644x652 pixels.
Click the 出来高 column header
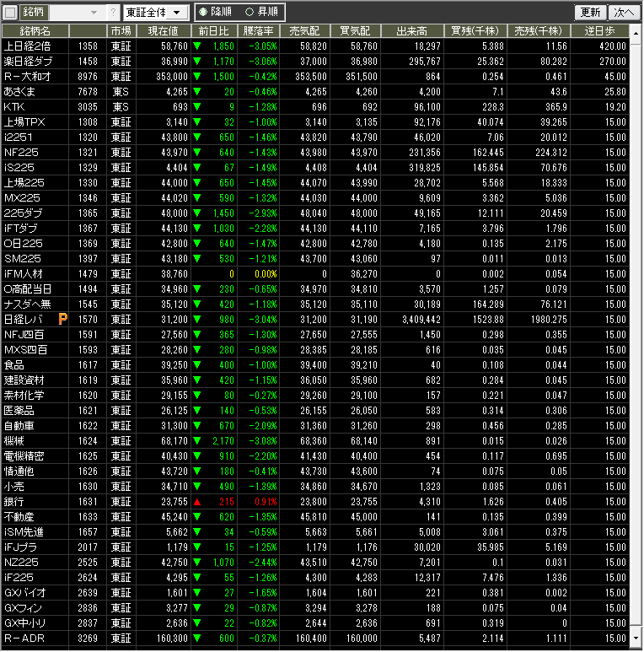click(411, 30)
